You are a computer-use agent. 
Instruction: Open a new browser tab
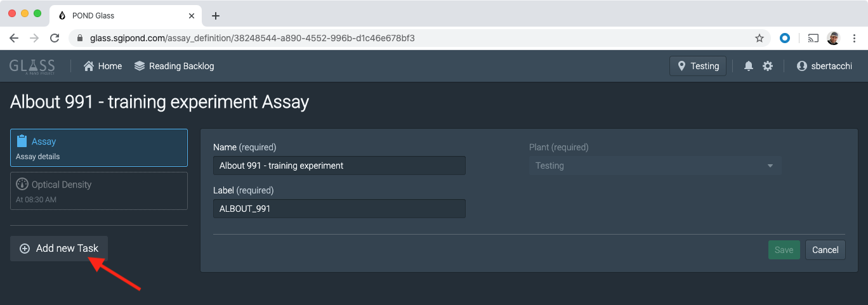(x=216, y=15)
